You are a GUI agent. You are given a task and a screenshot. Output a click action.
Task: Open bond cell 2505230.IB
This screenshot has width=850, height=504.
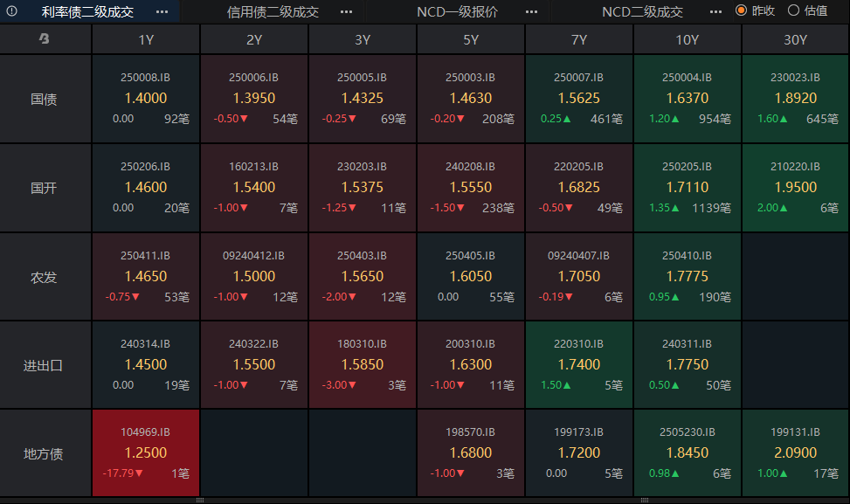(688, 453)
